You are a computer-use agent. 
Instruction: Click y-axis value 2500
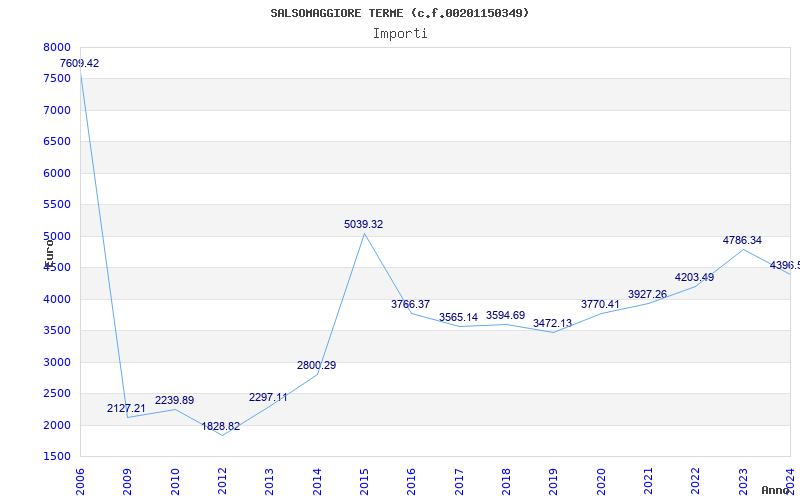pyautogui.click(x=57, y=393)
